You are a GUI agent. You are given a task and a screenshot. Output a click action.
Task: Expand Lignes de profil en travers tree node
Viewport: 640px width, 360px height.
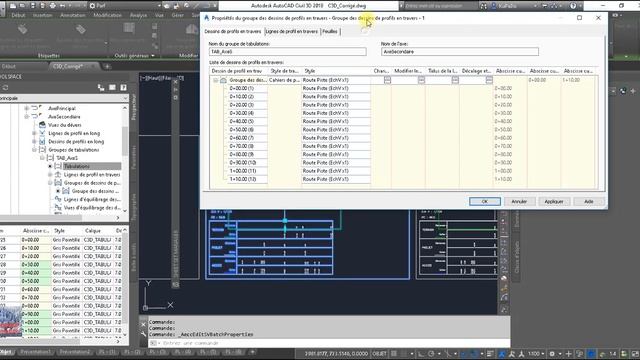click(x=50, y=175)
